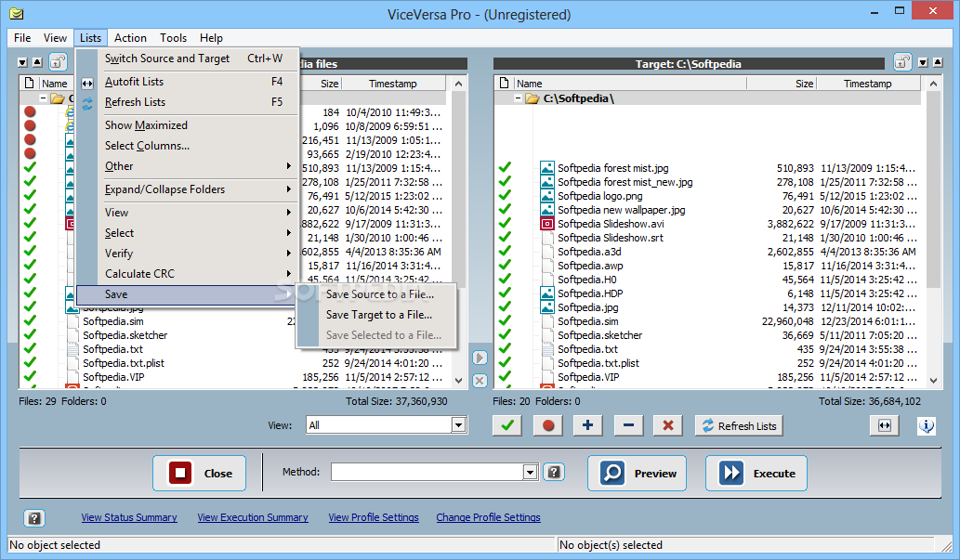The height and width of the screenshot is (560, 960).
Task: Open the help icon at bottom left
Action: click(34, 518)
